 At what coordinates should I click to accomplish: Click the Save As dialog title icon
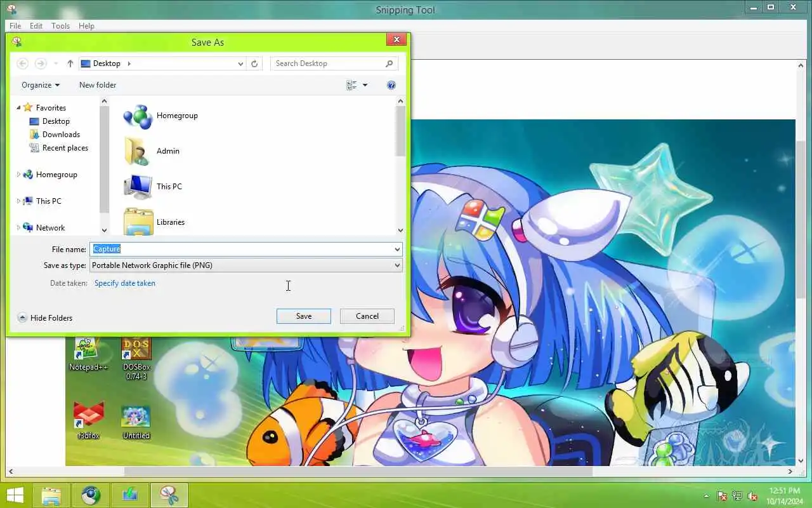[x=16, y=42]
